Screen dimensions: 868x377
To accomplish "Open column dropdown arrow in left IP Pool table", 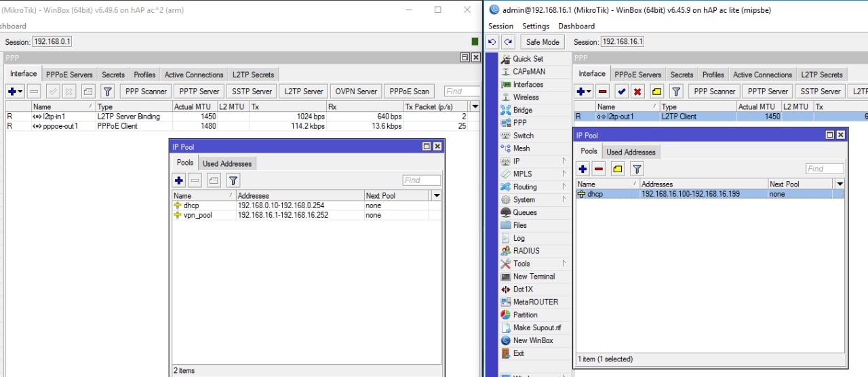I will pos(437,196).
